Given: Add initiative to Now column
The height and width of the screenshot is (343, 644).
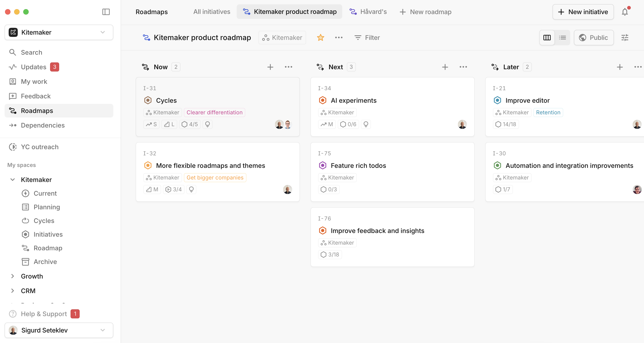Looking at the screenshot, I should (270, 67).
